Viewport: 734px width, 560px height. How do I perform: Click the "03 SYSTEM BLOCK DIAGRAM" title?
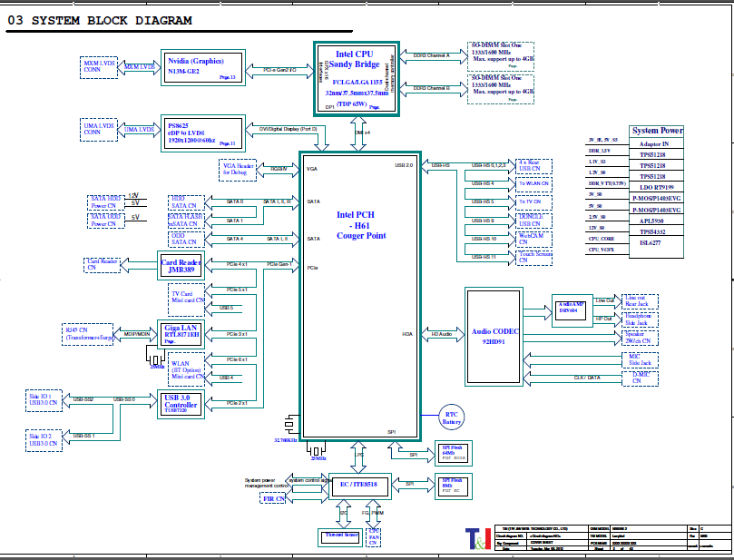[100, 21]
